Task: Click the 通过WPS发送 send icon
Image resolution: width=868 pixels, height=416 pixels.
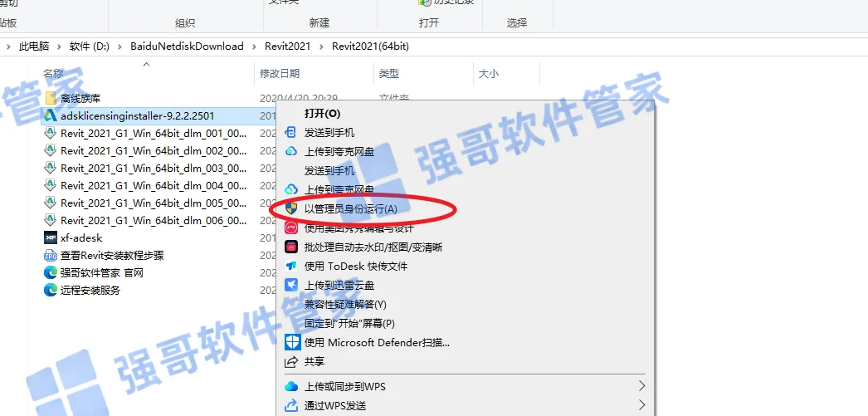Action: coord(291,405)
